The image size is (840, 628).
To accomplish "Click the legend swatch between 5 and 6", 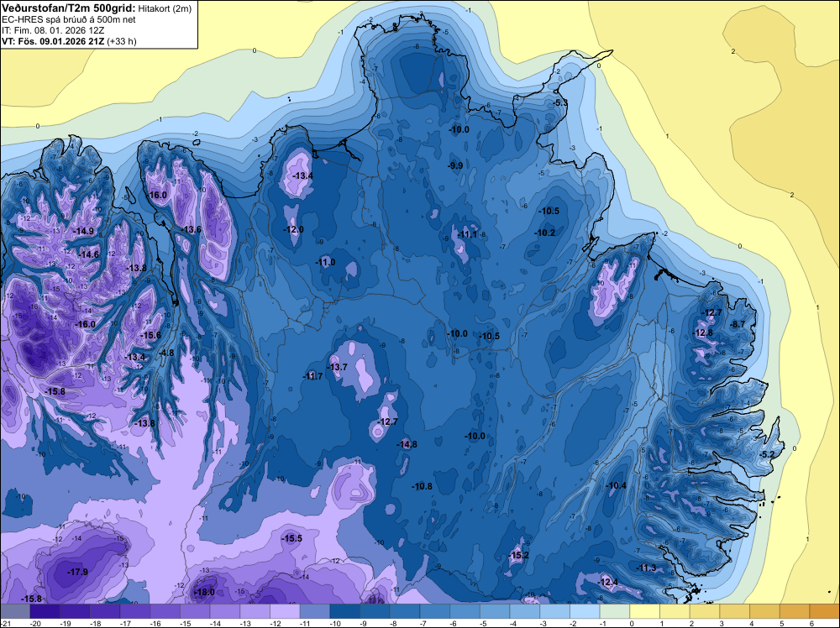I will pyautogui.click(x=795, y=611).
